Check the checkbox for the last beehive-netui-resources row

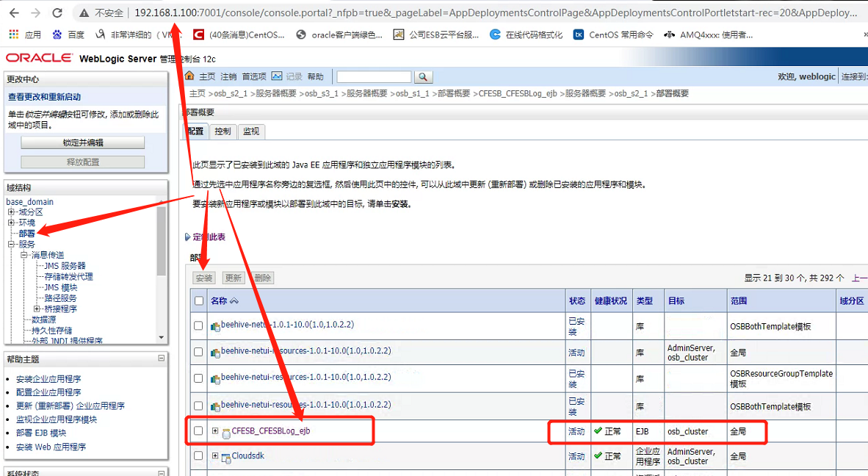click(x=198, y=405)
